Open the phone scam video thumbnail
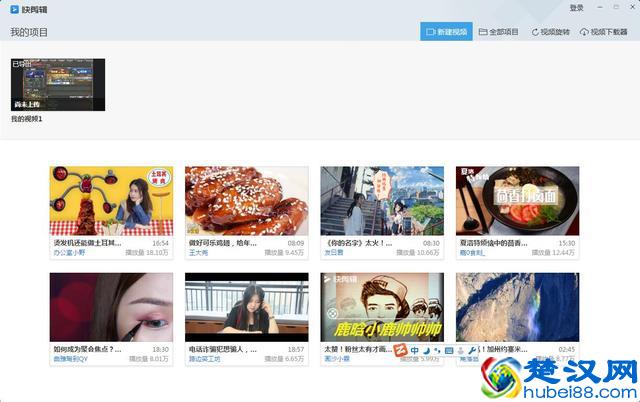640x402 pixels. (x=247, y=307)
